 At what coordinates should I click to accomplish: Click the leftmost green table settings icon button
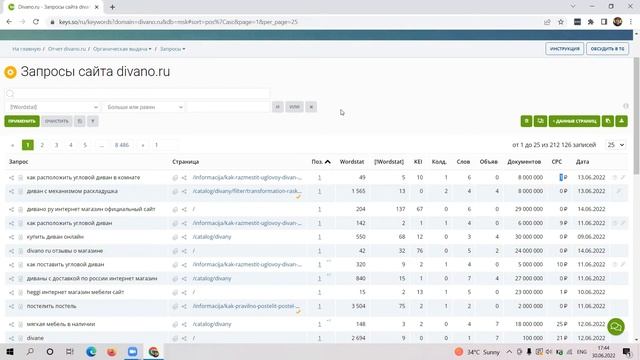pyautogui.click(x=526, y=121)
